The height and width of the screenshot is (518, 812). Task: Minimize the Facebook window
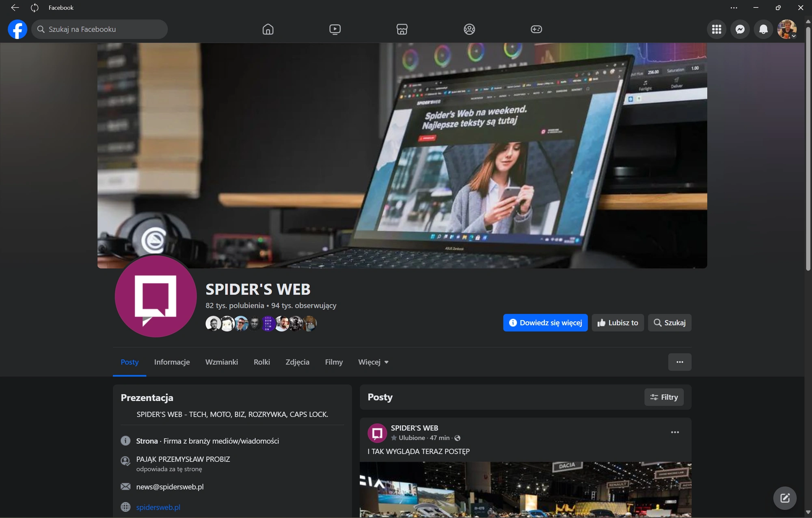(x=756, y=8)
